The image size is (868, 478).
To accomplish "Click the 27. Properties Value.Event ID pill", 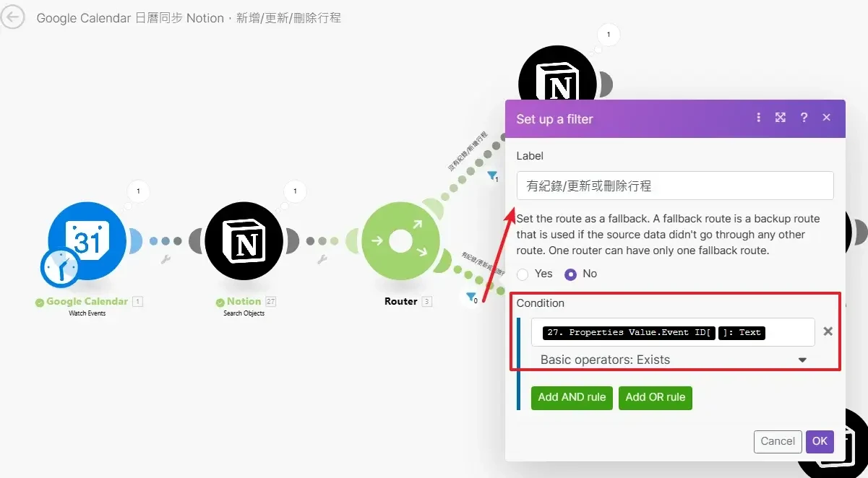I will click(629, 333).
